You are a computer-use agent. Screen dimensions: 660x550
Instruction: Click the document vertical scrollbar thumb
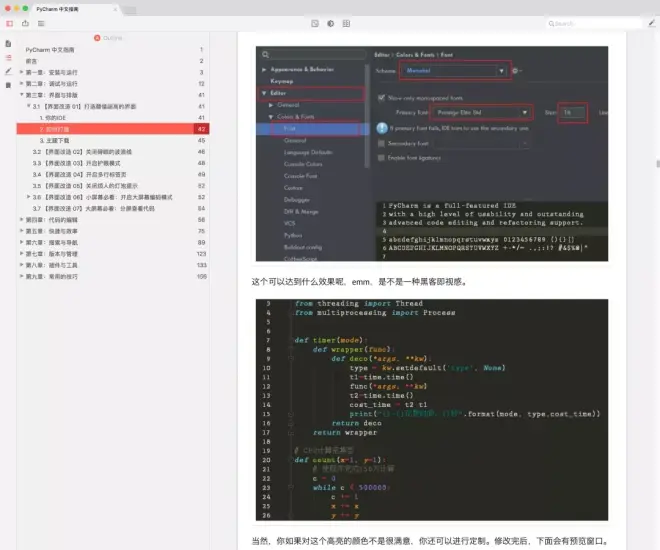tap(657, 163)
